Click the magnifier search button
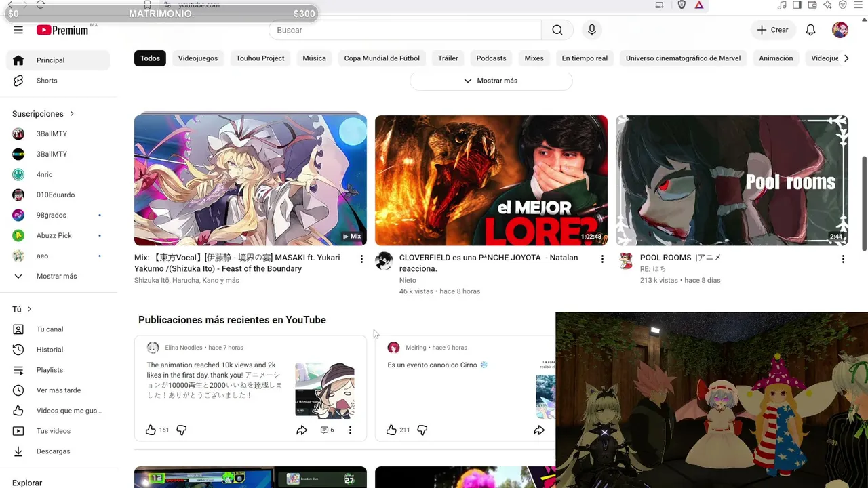This screenshot has width=868, height=488. tap(557, 30)
